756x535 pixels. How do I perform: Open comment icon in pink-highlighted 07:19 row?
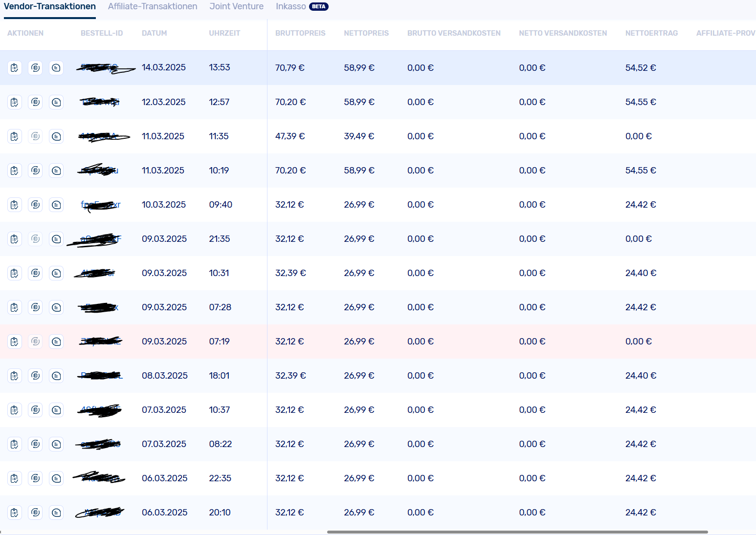click(56, 342)
